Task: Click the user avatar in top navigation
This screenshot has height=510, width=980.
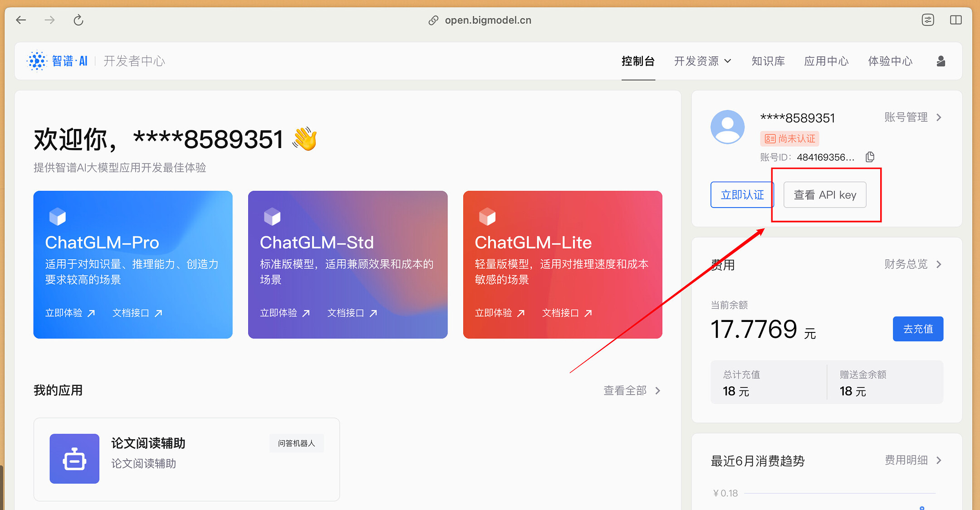Action: (x=941, y=61)
